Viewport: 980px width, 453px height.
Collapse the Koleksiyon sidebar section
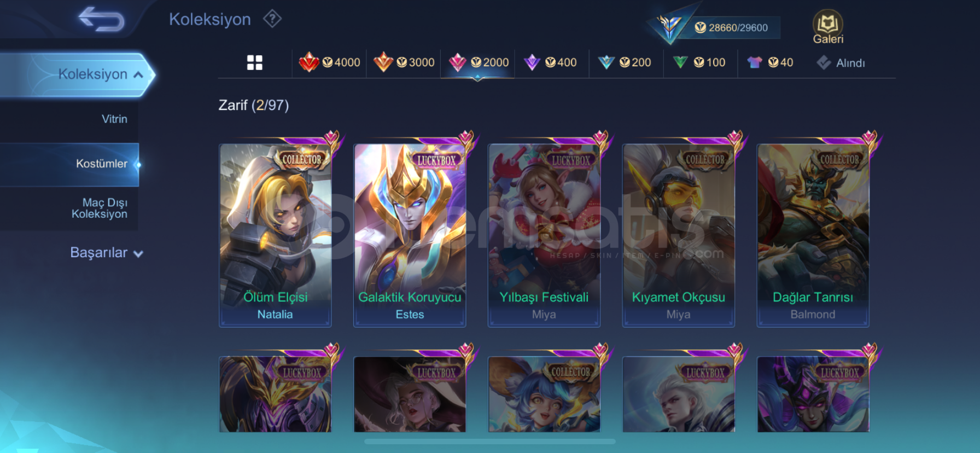coord(77,74)
